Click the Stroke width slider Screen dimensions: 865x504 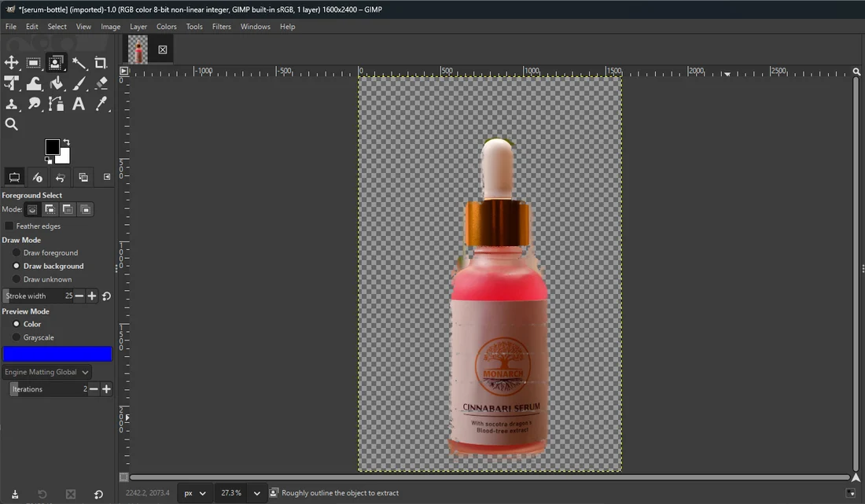point(38,296)
